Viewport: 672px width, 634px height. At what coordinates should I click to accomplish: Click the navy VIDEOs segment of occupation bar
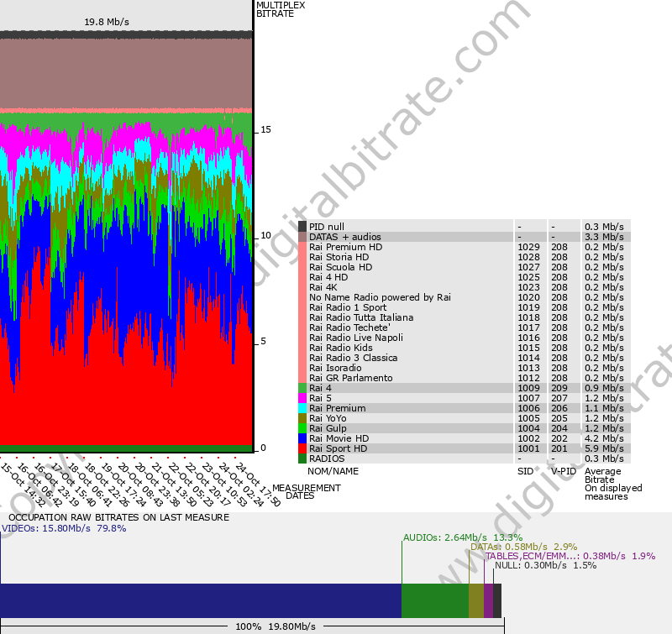pyautogui.click(x=200, y=601)
